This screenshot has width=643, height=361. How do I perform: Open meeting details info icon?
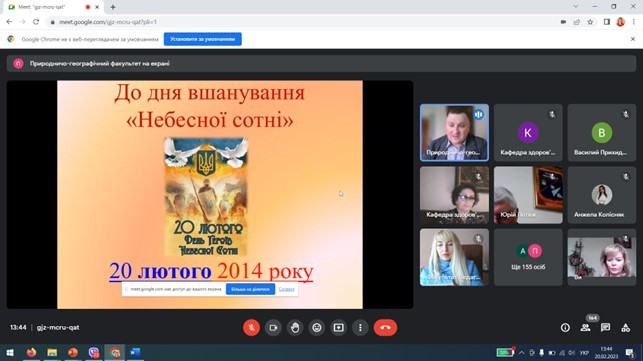[565, 327]
